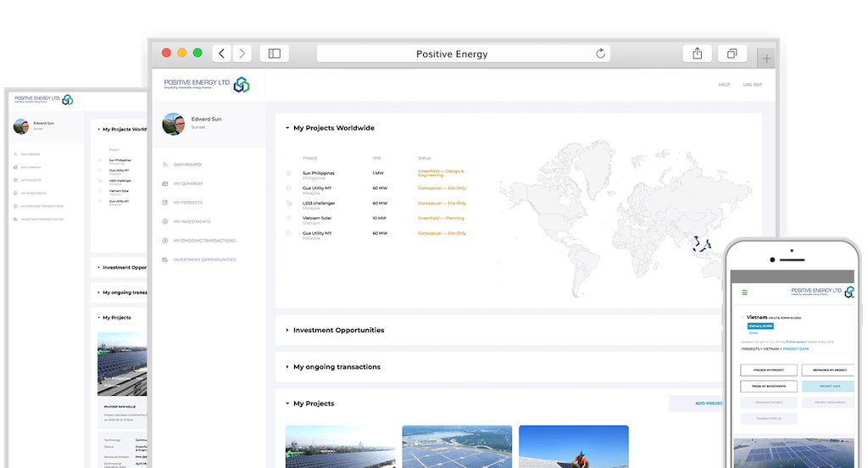Viewport: 868px width, 468px height.
Task: Open My Investments in the sidebar menu
Action: 192,221
